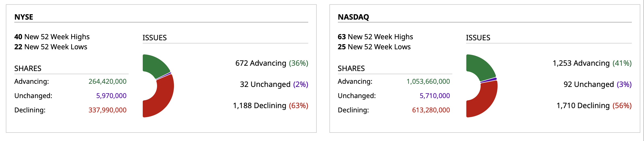Screen dimensions: 644x141
Task: Select the NASDAQ panel heading
Action: point(353,17)
